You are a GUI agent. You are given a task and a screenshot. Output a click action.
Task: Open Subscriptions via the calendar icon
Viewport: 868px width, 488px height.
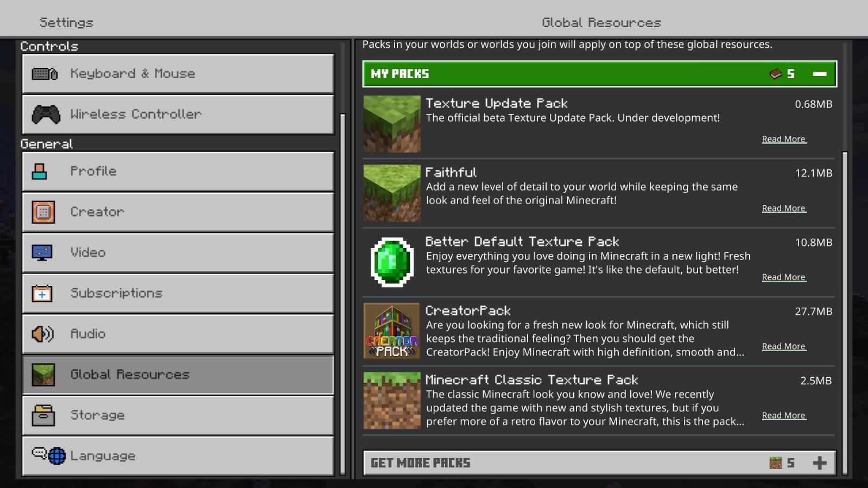coord(42,294)
